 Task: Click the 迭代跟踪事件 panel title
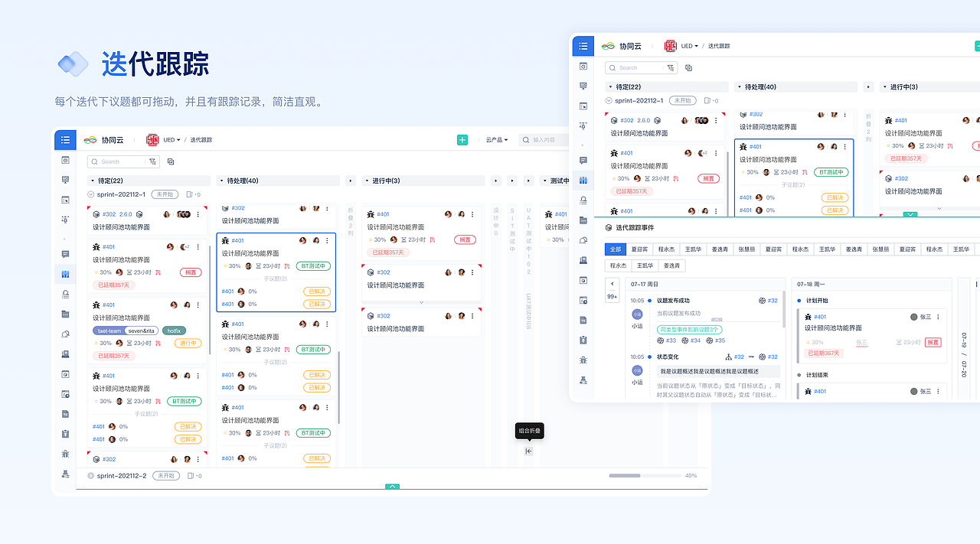coord(635,228)
